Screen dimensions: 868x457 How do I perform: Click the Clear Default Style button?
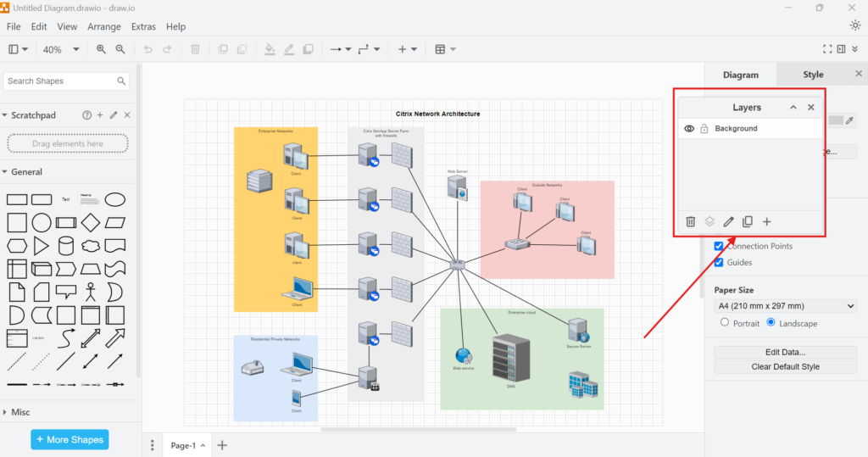tap(785, 367)
